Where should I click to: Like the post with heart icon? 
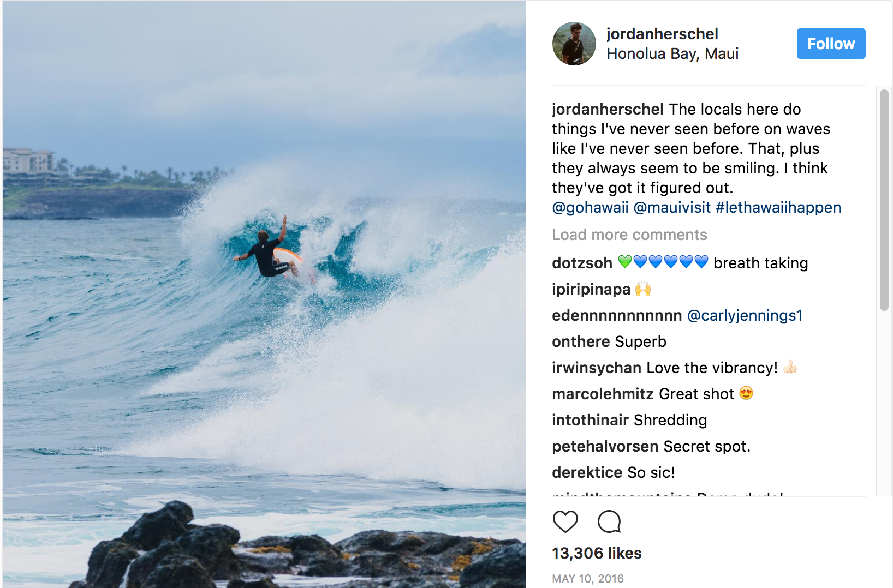pos(565,521)
